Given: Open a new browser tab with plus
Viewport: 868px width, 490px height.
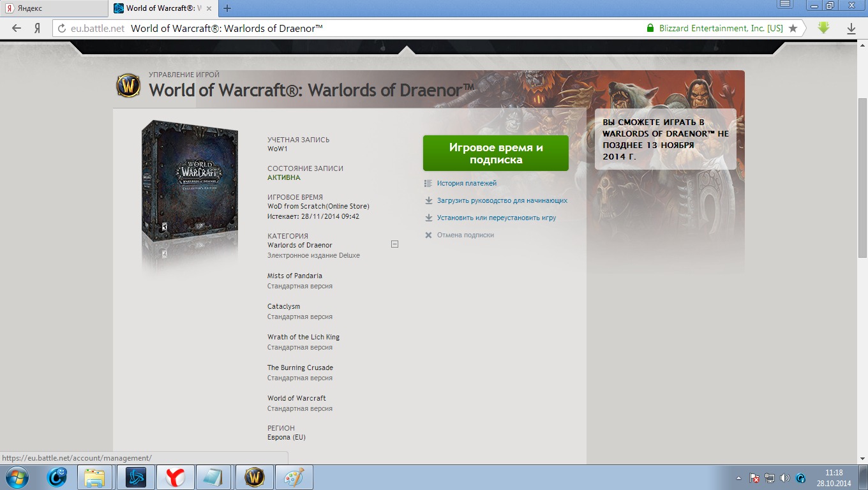Looking at the screenshot, I should 227,8.
